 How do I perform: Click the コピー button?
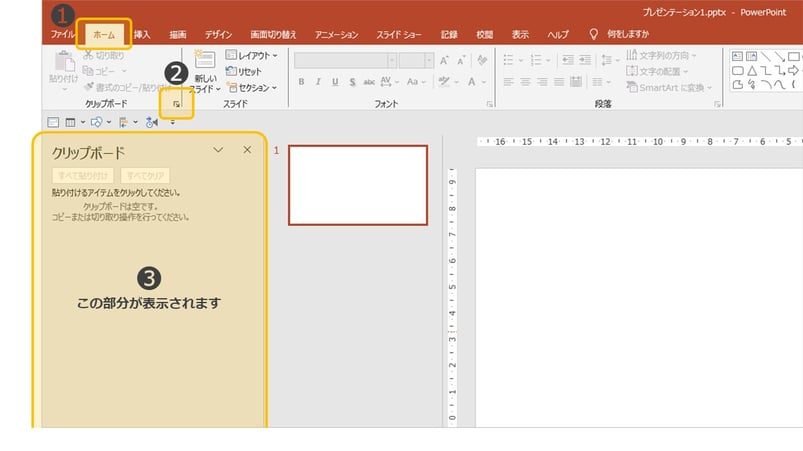pos(99,71)
